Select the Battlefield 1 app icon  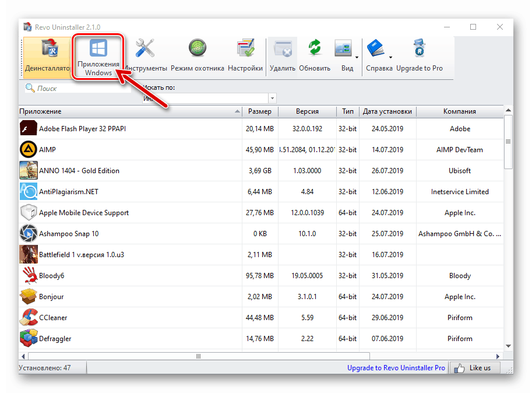click(x=28, y=255)
